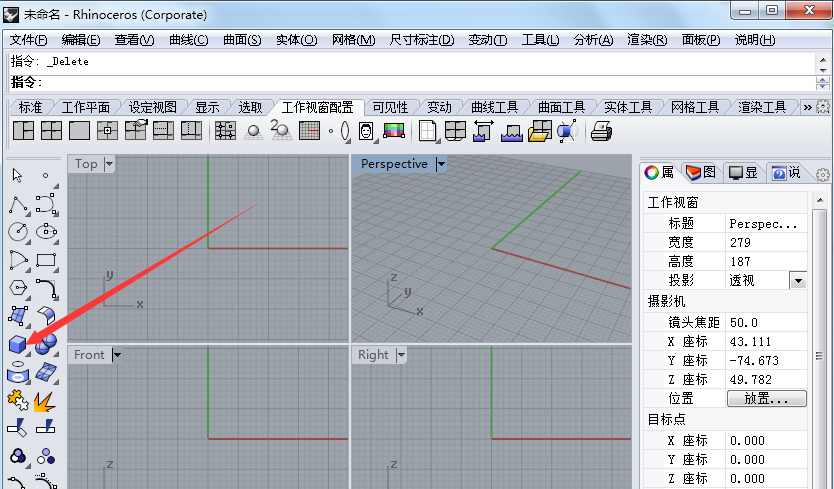Screen dimensions: 834x489
Task: Open the 编辑(E) menu
Action: [x=81, y=40]
